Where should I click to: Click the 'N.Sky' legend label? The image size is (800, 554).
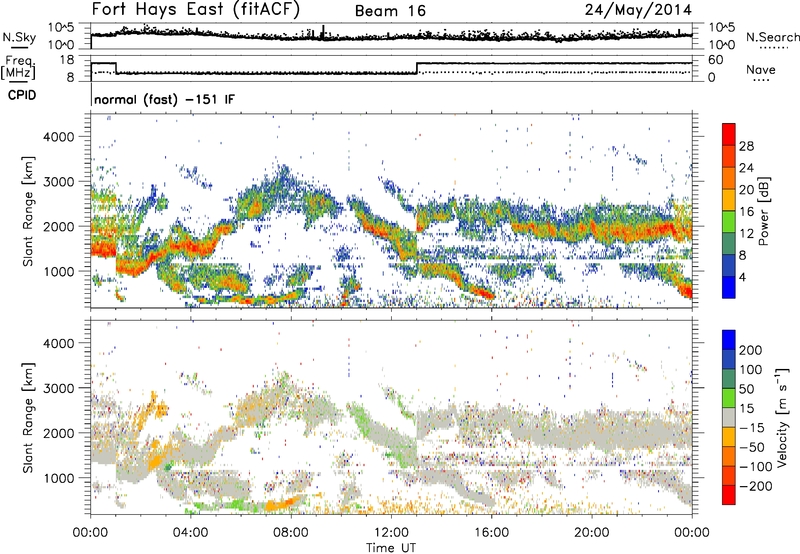(19, 37)
